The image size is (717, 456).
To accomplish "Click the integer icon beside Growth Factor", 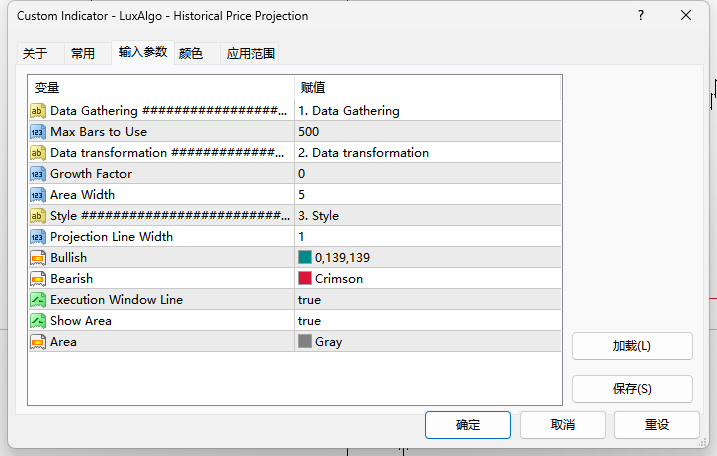I will point(38,174).
